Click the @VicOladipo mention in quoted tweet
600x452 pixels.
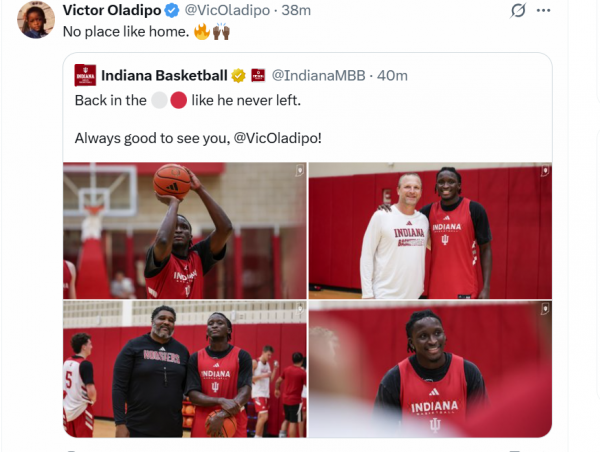tap(277, 138)
